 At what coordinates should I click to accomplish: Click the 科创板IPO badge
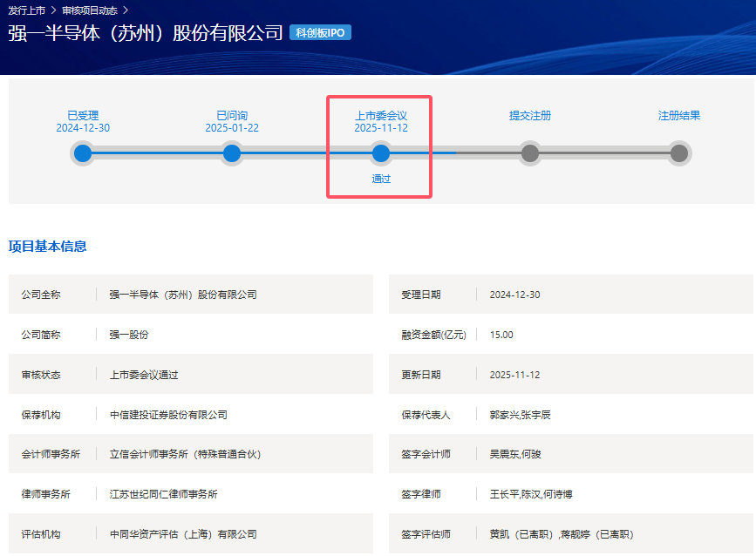[320, 33]
